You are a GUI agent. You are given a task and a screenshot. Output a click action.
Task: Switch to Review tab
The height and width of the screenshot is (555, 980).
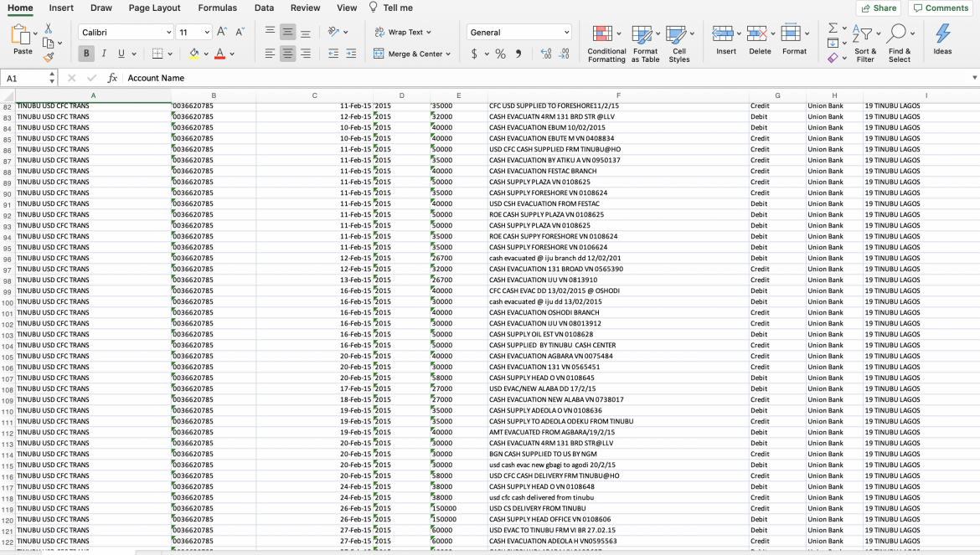(306, 8)
